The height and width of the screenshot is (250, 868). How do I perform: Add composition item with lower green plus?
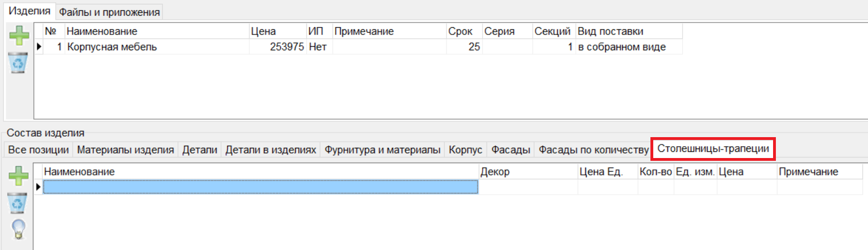[18, 177]
